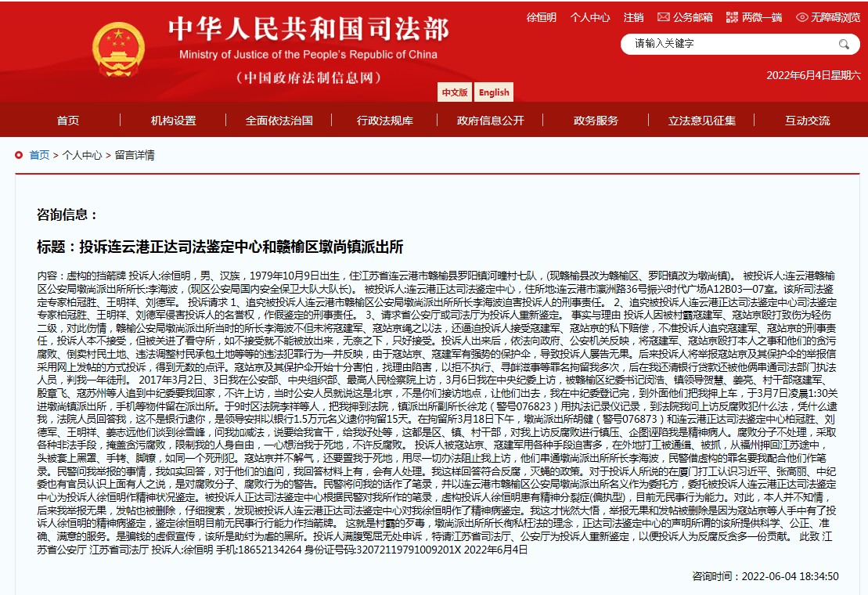
Task: Open 个人中心 link in top bar
Action: click(x=589, y=16)
